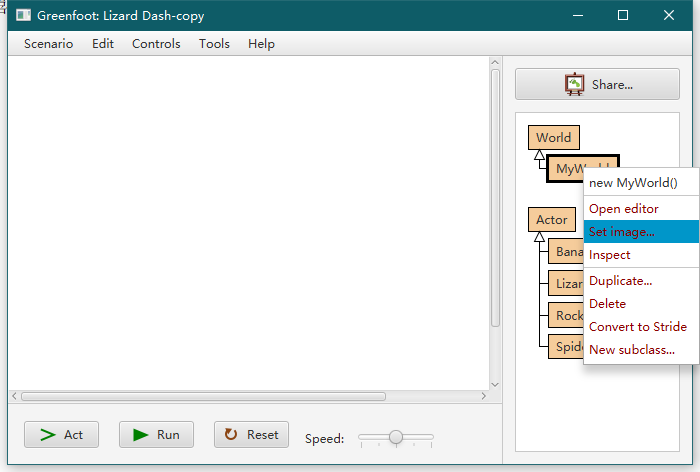The height and width of the screenshot is (472, 700).
Task: Select the Spider class box
Action: click(x=566, y=347)
